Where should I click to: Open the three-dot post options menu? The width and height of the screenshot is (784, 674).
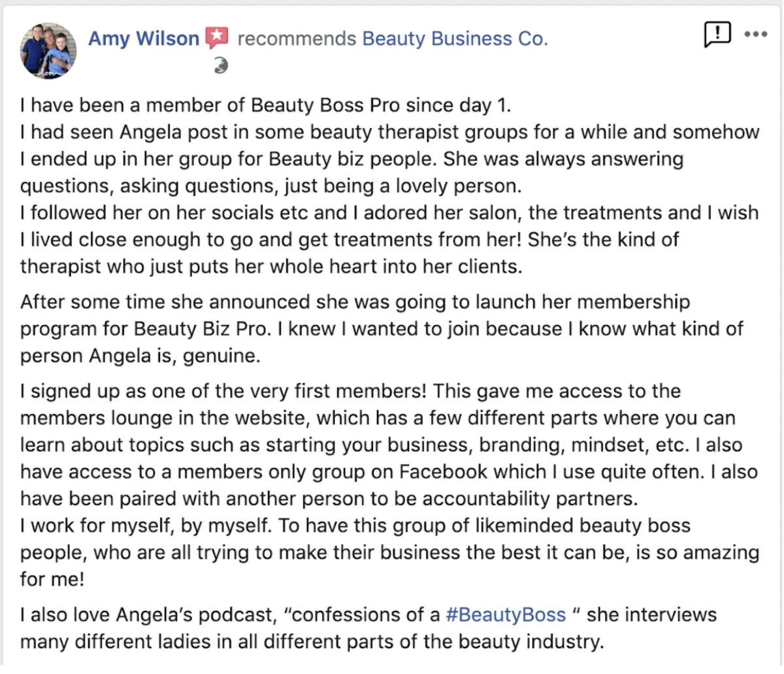755,34
